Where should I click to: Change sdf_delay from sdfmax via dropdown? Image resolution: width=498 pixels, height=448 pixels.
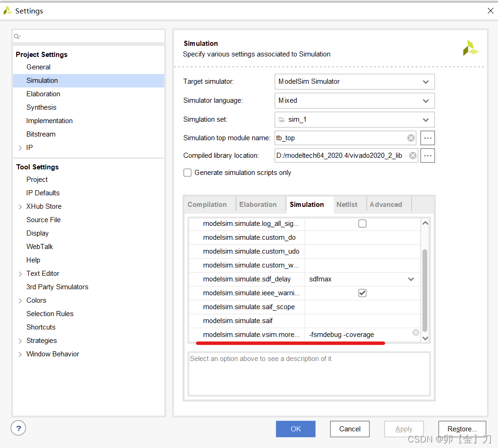coord(411,279)
